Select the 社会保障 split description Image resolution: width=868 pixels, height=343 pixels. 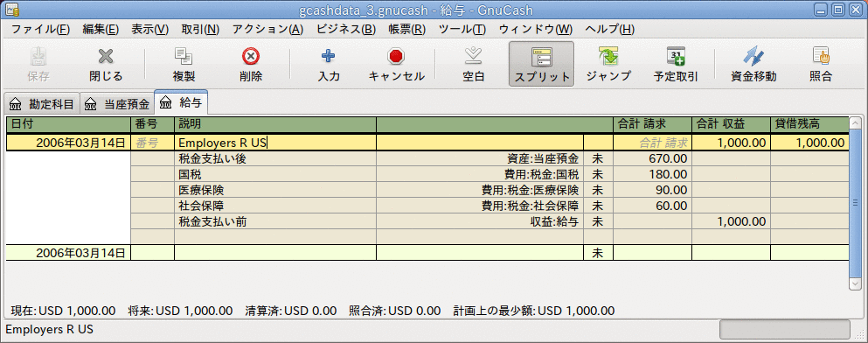tap(275, 206)
